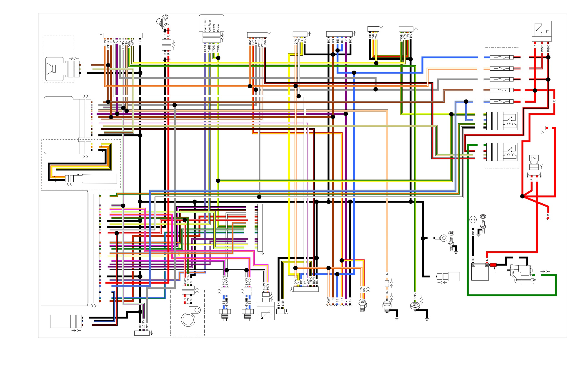The height and width of the screenshot is (383, 588).
Task: Select the red fusible link beside battery
Action: pos(493,265)
